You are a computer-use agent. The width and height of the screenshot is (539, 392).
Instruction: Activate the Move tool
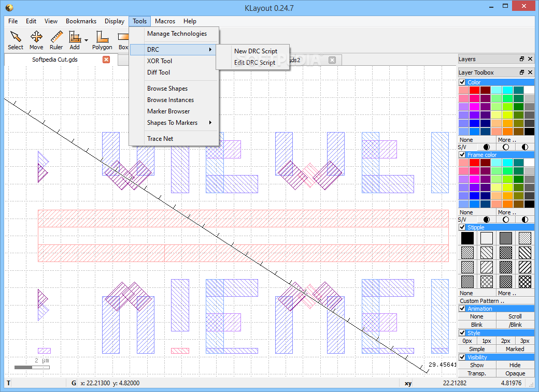pos(36,40)
